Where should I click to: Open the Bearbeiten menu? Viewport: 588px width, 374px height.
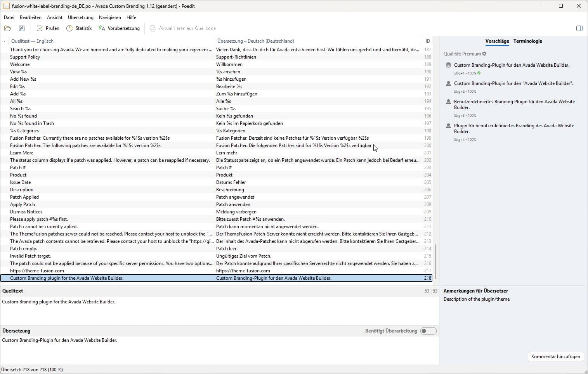pos(31,17)
